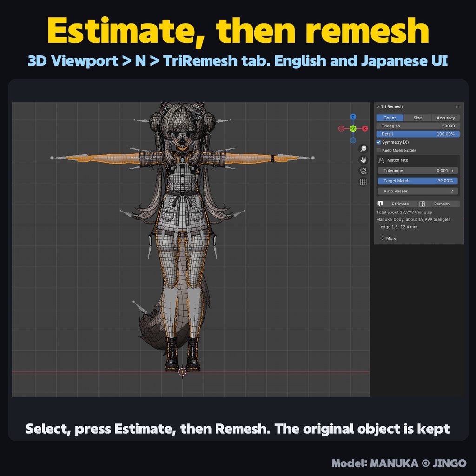Click the 'Match rate' label
Viewport: 476px width, 476px height.
click(x=398, y=160)
